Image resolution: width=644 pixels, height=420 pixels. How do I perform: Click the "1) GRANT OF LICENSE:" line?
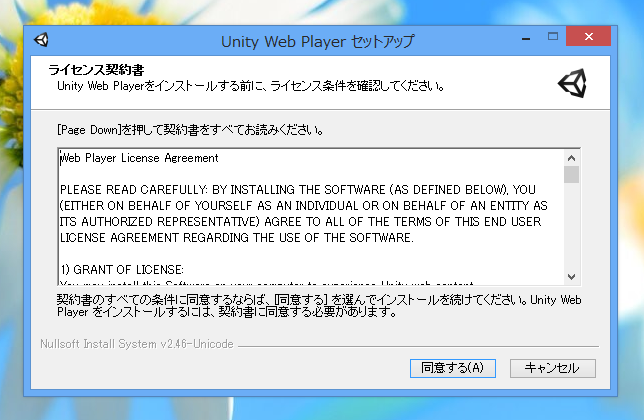122,270
